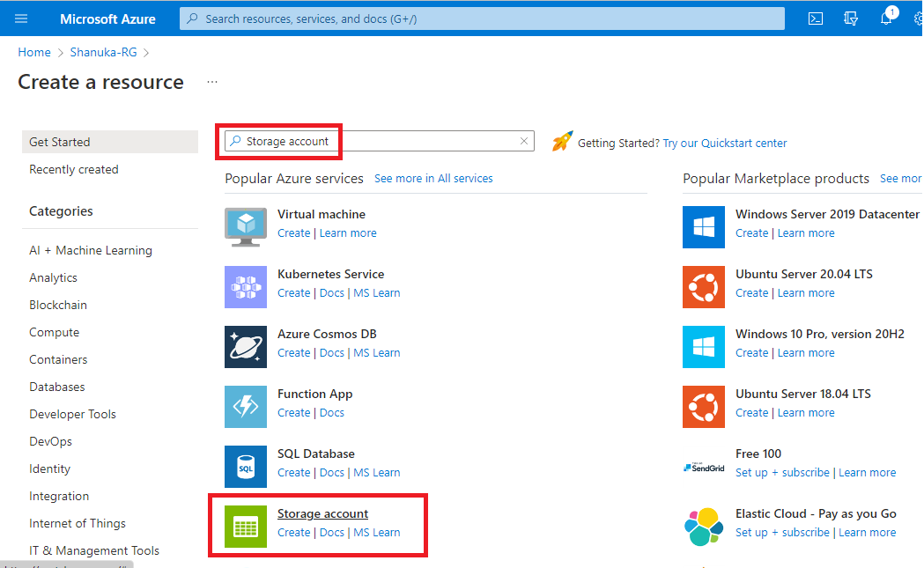924x568 pixels.
Task: Click Docs under Kubernetes Service
Action: coord(332,293)
